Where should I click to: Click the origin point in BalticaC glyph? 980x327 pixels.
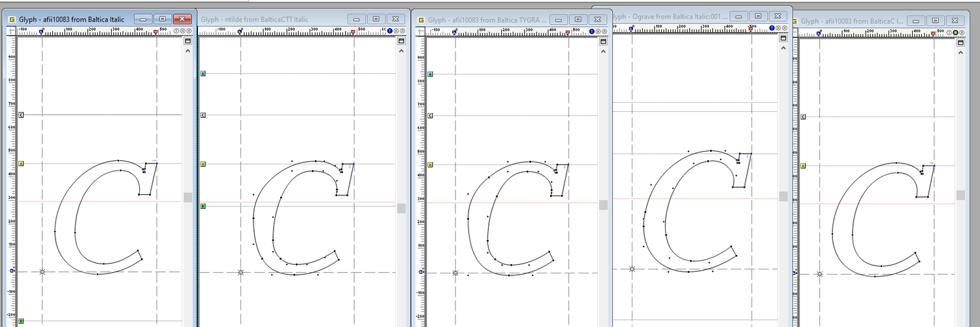coord(819,274)
